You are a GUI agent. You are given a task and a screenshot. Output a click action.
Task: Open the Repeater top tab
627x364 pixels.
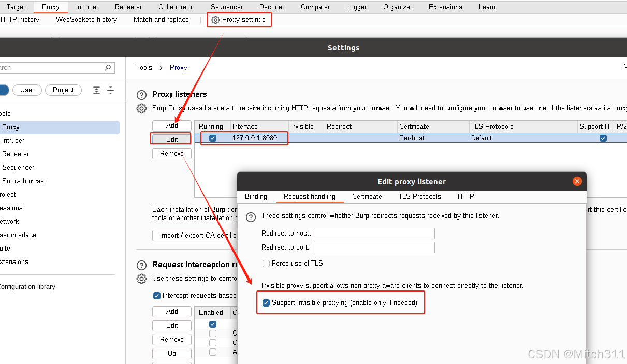pyautogui.click(x=128, y=7)
